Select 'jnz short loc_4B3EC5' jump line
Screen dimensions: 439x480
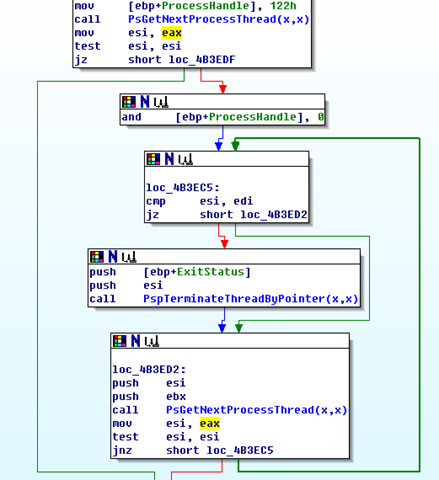193,450
